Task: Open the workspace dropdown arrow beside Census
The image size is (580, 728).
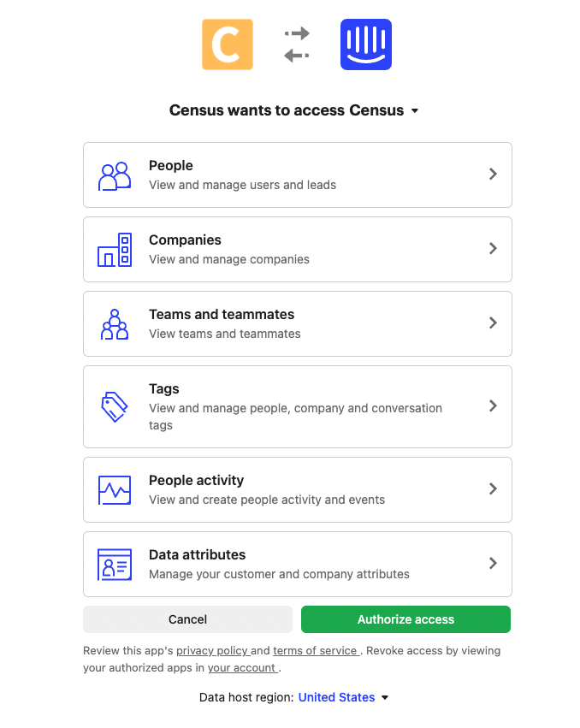Action: coord(415,111)
